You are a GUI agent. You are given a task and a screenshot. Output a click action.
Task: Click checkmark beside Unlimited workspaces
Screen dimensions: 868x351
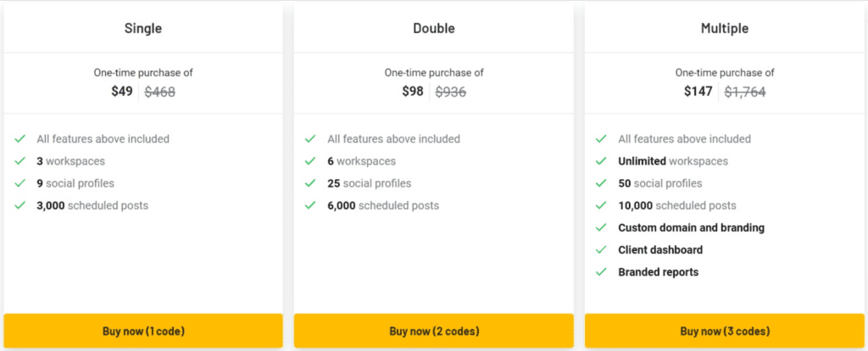click(601, 161)
